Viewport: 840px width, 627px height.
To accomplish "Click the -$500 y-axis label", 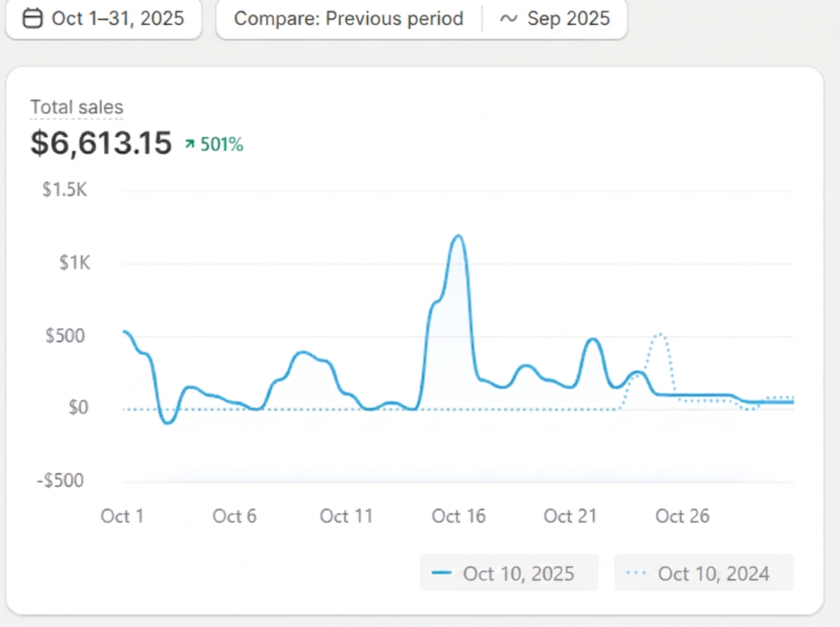I will point(61,480).
